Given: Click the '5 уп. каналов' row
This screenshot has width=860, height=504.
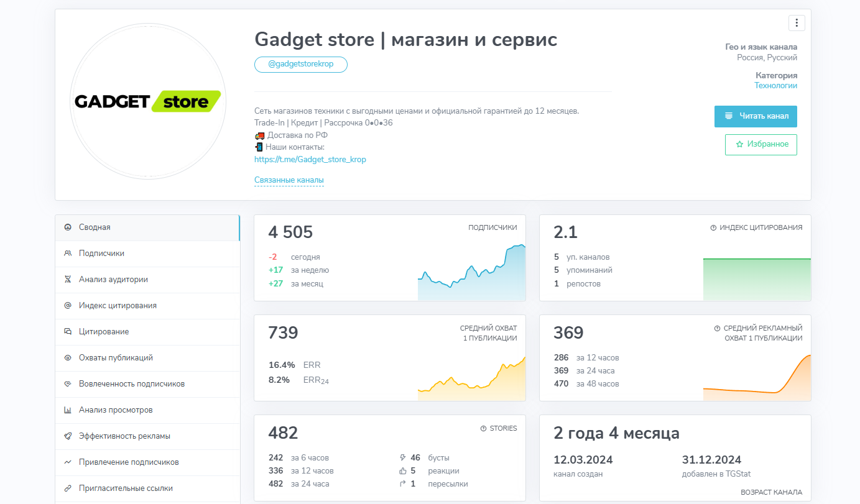Looking at the screenshot, I should (581, 257).
